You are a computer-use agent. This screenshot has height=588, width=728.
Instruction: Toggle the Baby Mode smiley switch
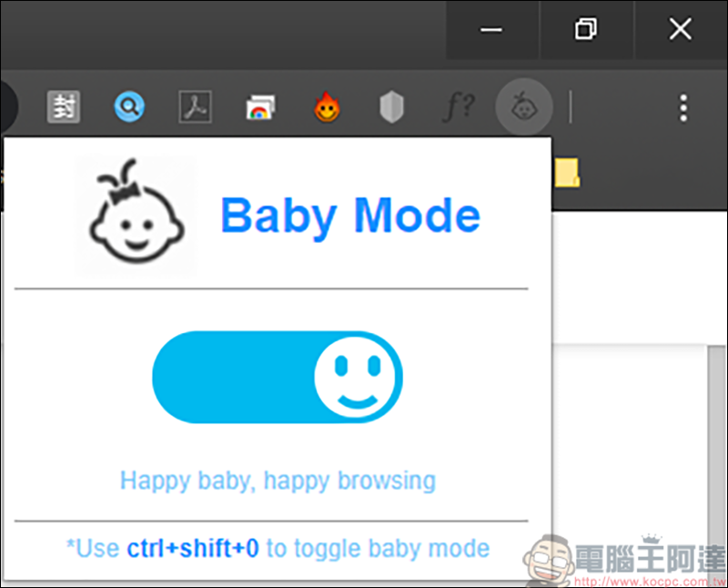(x=278, y=377)
